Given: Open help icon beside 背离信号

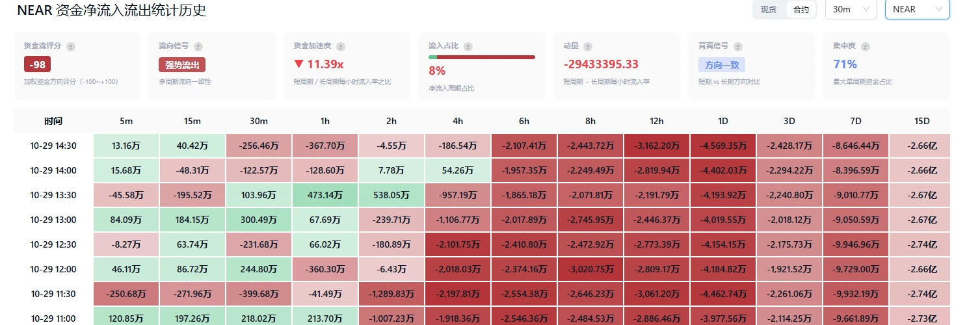Looking at the screenshot, I should [738, 47].
